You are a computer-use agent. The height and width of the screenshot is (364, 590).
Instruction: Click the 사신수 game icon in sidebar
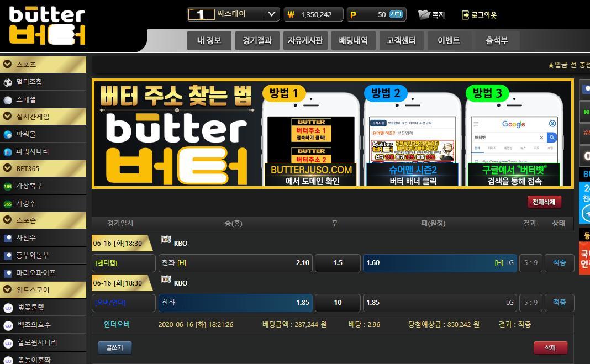8,238
